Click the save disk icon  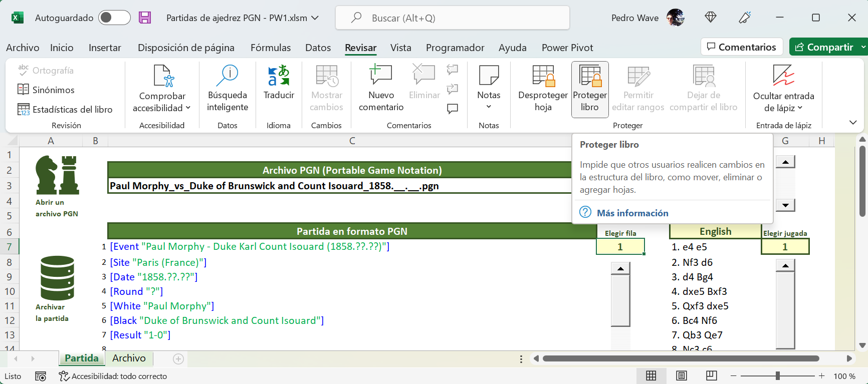(x=145, y=18)
